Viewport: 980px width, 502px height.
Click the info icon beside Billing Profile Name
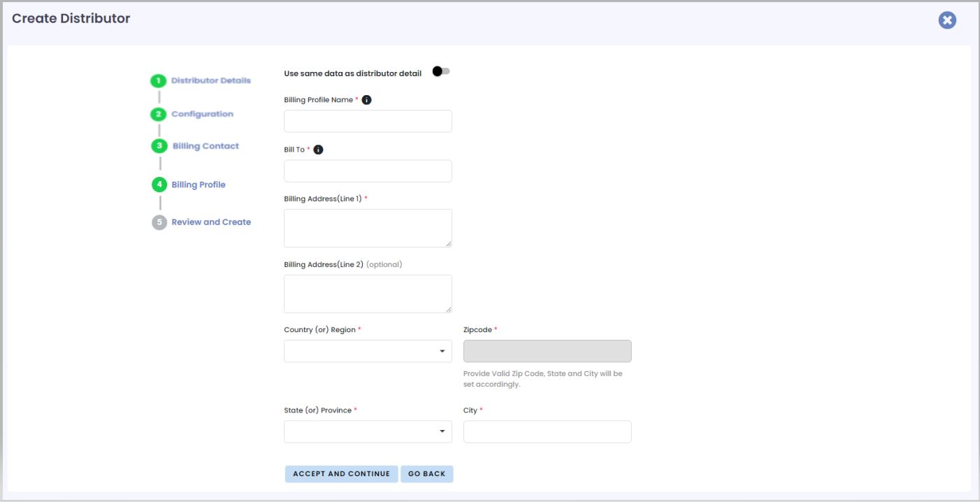(367, 100)
